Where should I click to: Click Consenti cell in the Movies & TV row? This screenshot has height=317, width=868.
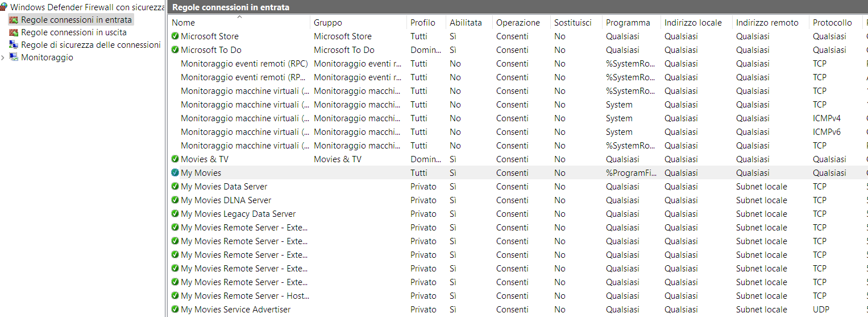pos(512,159)
